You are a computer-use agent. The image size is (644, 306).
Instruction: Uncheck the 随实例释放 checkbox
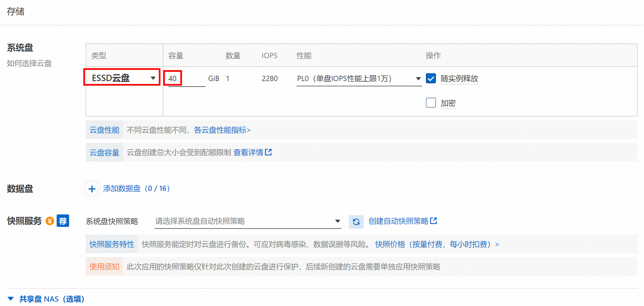[431, 78]
